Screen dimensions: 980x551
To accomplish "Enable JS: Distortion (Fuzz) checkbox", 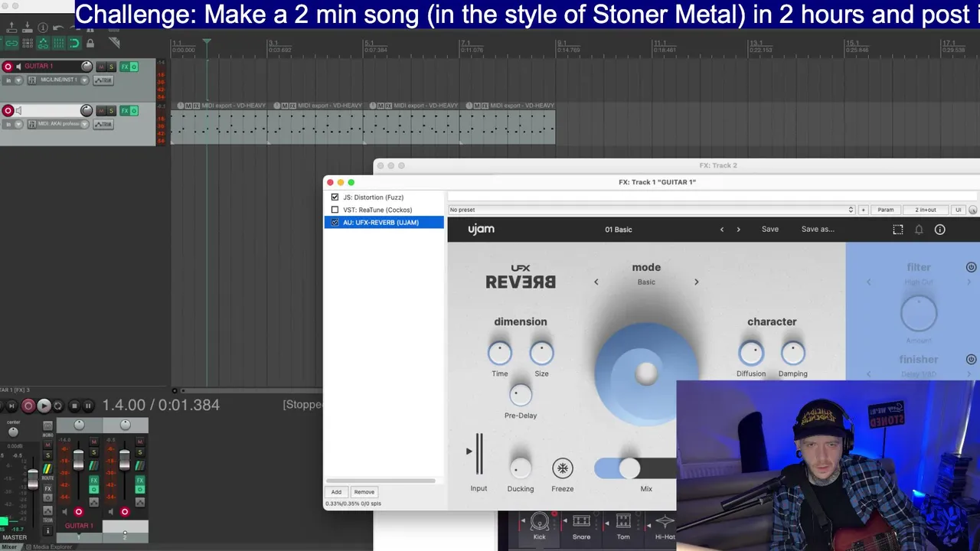I will click(335, 197).
